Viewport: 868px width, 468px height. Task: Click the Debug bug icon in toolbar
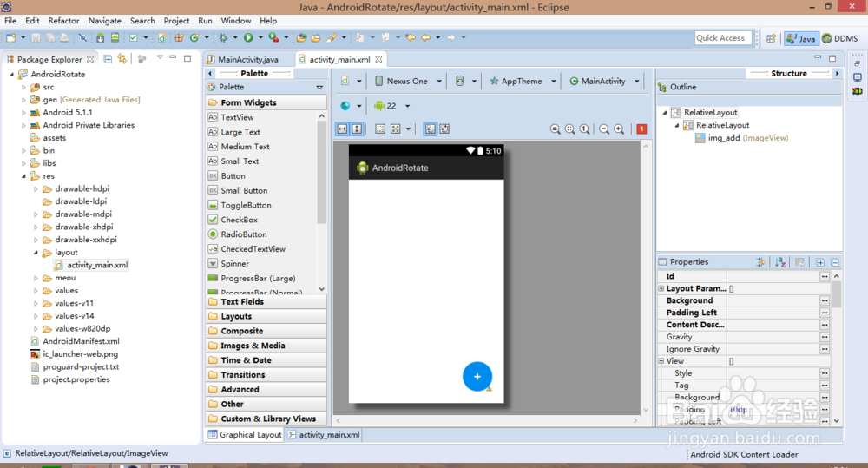click(x=223, y=37)
